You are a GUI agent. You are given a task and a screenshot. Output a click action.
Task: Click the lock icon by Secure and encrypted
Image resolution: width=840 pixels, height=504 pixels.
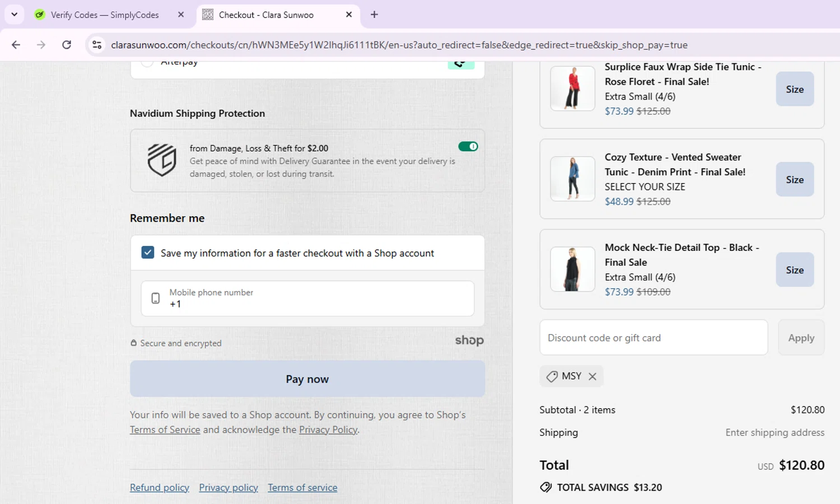(134, 343)
